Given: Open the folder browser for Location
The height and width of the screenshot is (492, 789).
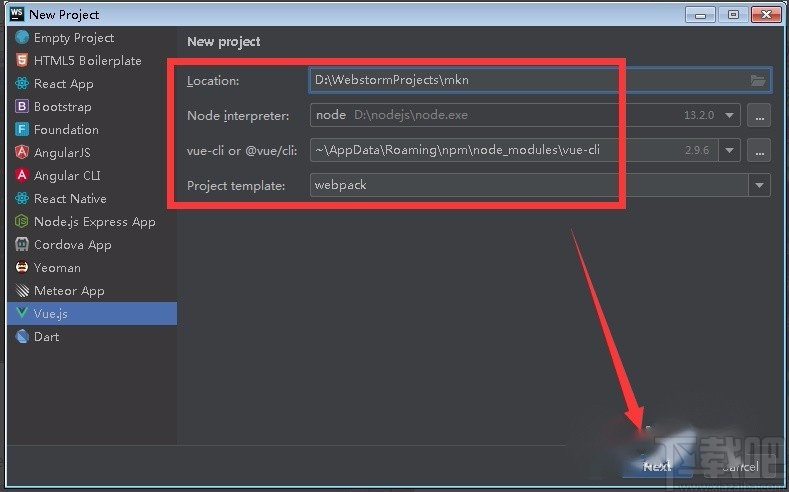Looking at the screenshot, I should (758, 80).
